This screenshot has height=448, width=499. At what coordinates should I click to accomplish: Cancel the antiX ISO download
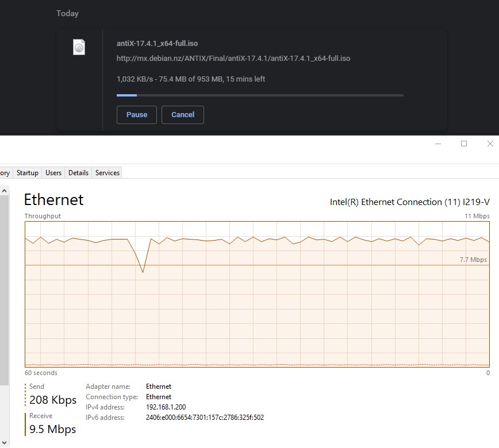pyautogui.click(x=183, y=115)
